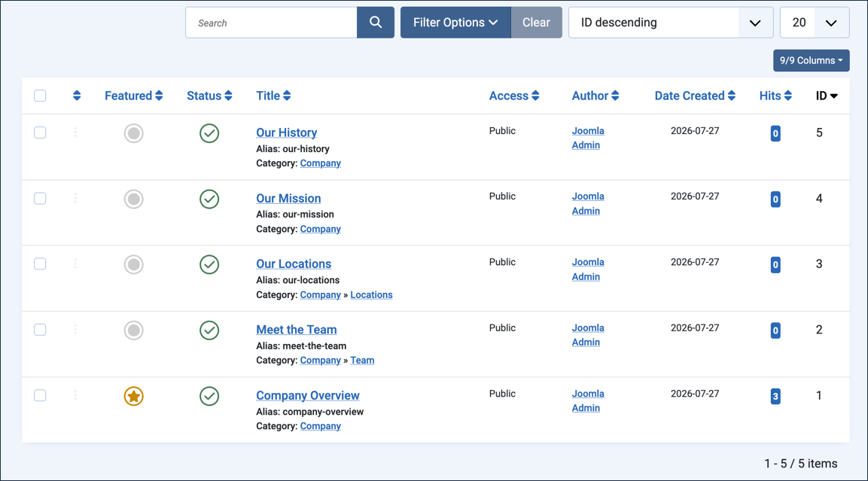The height and width of the screenshot is (481, 868).
Task: Sort table by Access column
Action: tap(514, 96)
